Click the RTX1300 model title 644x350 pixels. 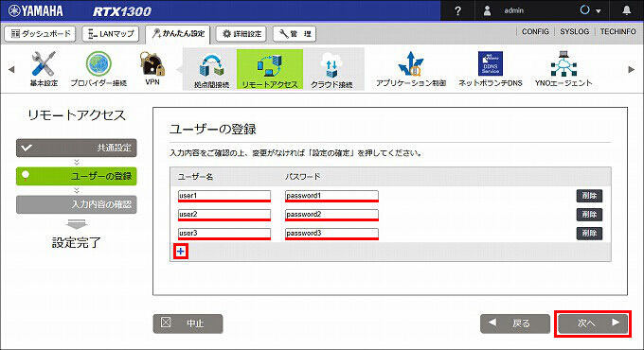pos(122,11)
